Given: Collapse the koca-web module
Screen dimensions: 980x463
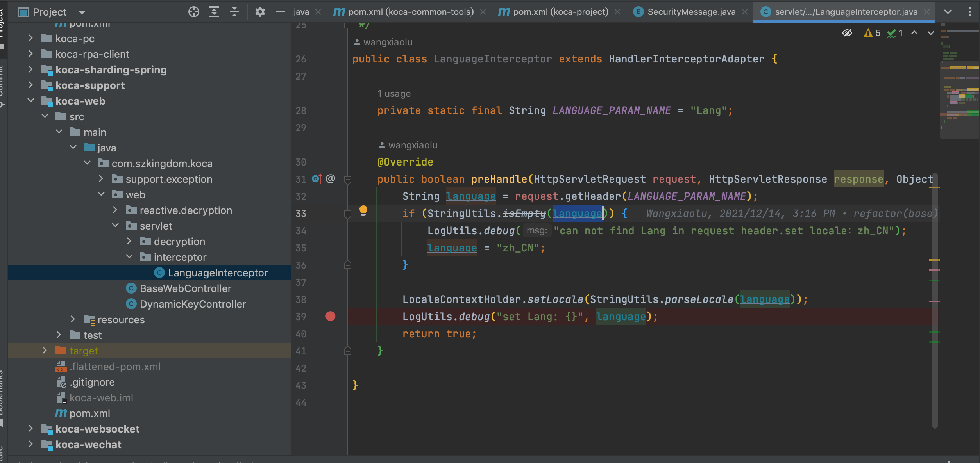Looking at the screenshot, I should 30,101.
